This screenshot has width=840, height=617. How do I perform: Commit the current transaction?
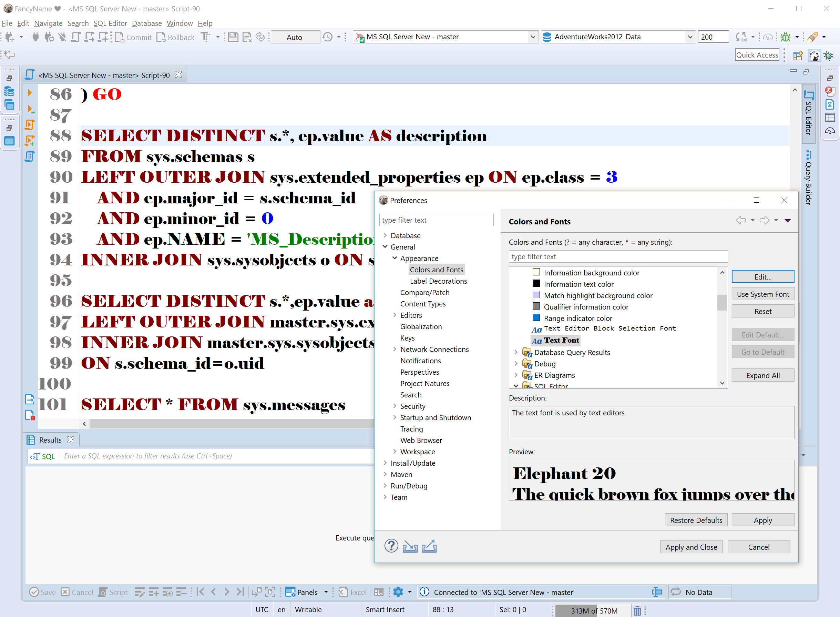pyautogui.click(x=133, y=37)
